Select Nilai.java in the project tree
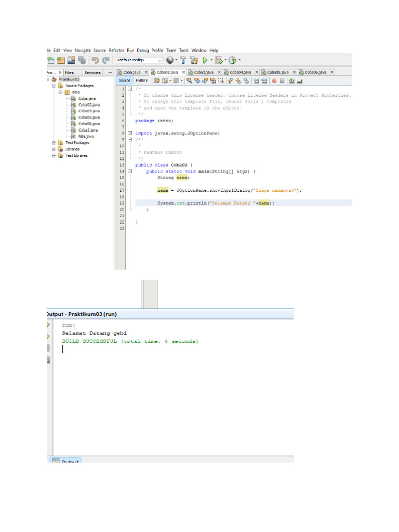The width and height of the screenshot is (399, 532). pyautogui.click(x=85, y=136)
